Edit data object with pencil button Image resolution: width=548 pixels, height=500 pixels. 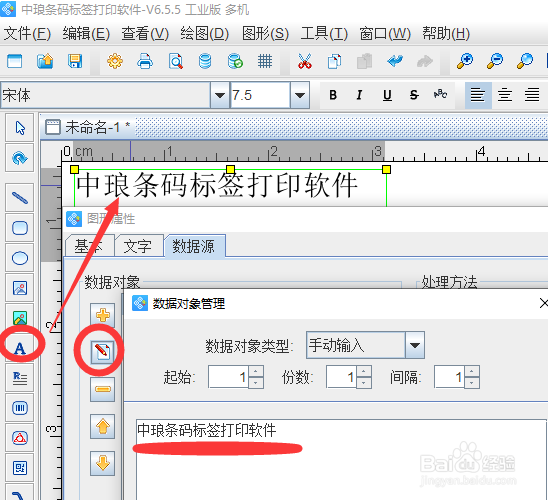[x=102, y=351]
